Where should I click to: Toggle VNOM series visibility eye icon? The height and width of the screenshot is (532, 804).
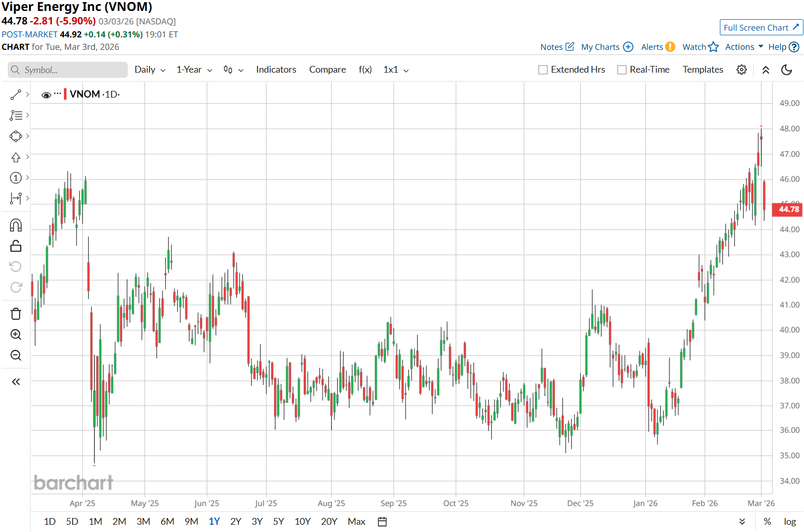tap(46, 95)
